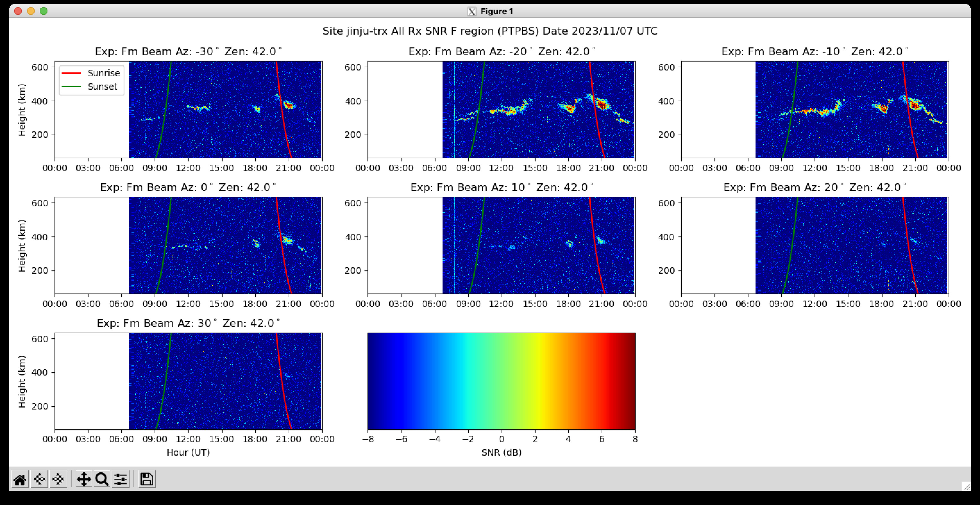Viewport: 980px width, 505px height.
Task: Click the 'Hour (UT)' axis label
Action: tap(188, 452)
